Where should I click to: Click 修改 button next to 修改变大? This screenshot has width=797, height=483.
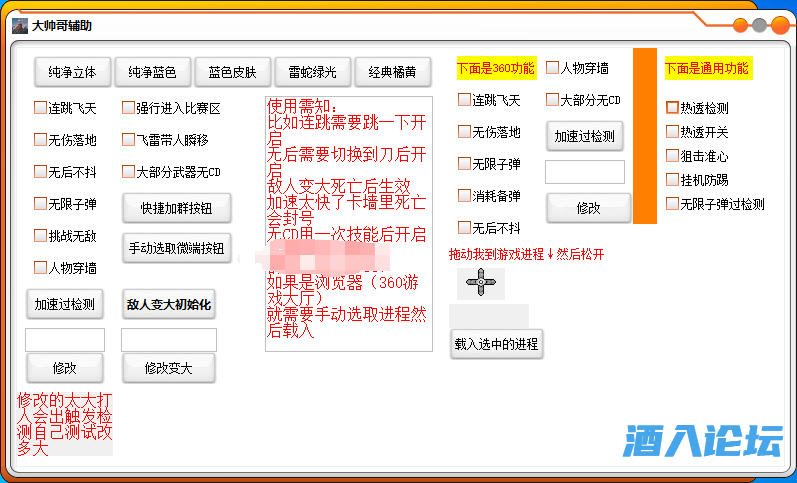65,368
